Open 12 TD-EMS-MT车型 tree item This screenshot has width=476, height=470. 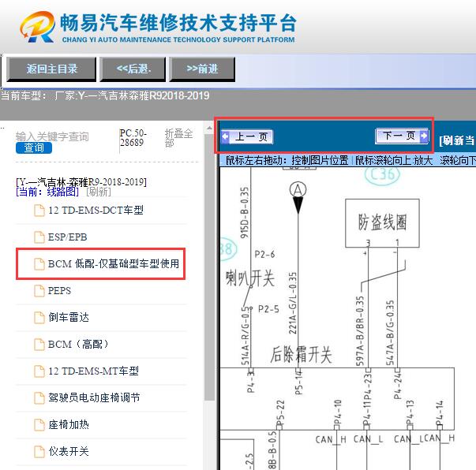point(93,371)
